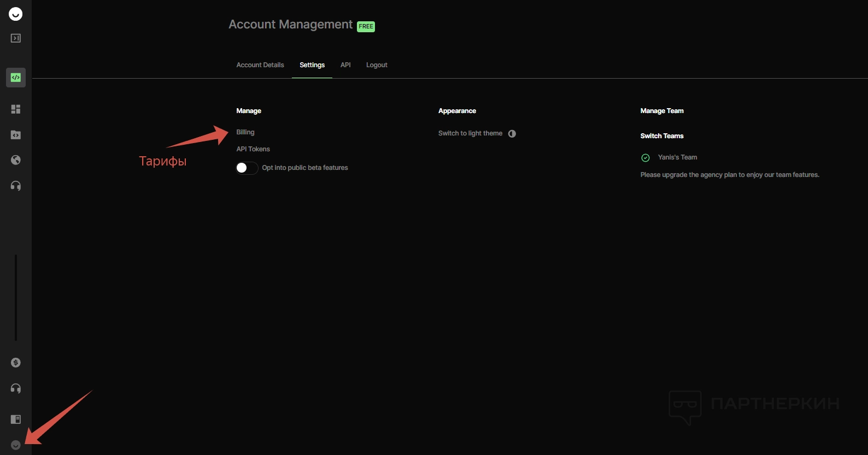Open the code folder icon in sidebar

tap(16, 135)
